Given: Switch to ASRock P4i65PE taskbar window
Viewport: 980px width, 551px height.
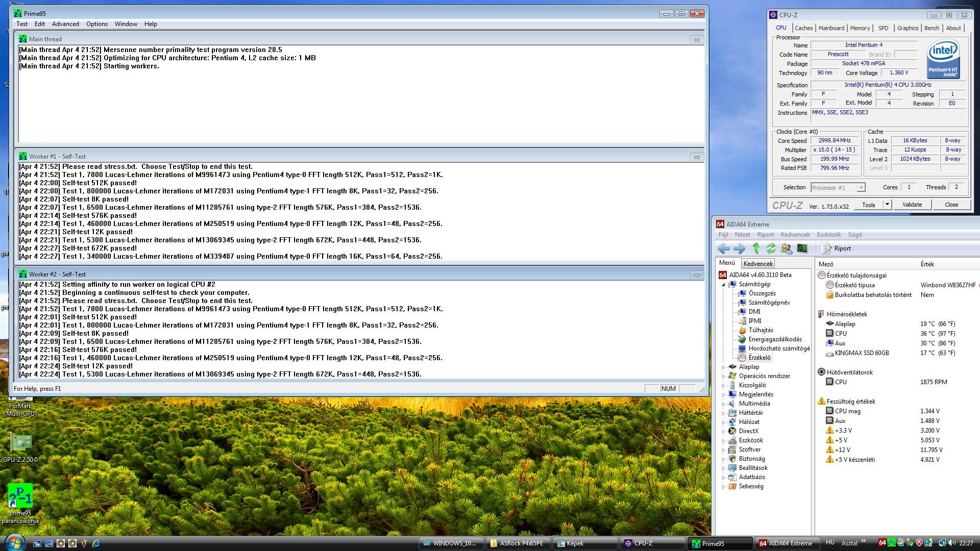Looking at the screenshot, I should coord(518,543).
